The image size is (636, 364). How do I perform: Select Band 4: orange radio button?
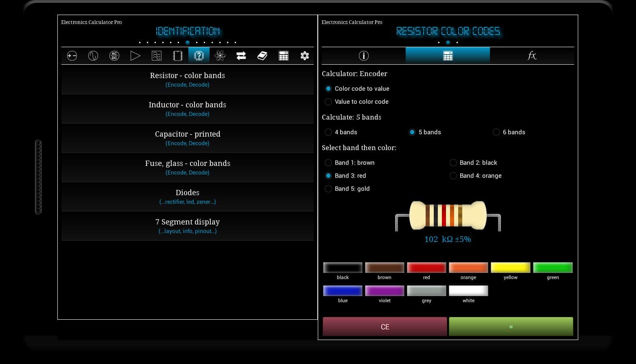[x=453, y=176]
